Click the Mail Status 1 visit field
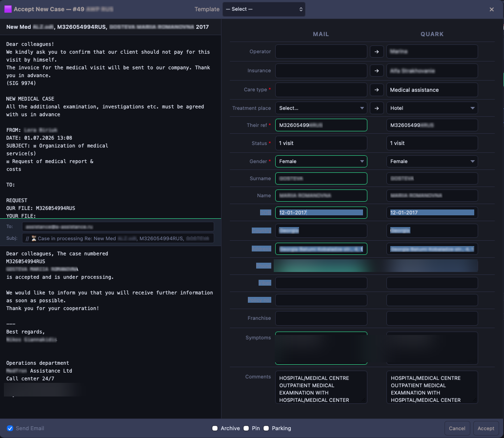The width and height of the screenshot is (504, 438). click(321, 143)
